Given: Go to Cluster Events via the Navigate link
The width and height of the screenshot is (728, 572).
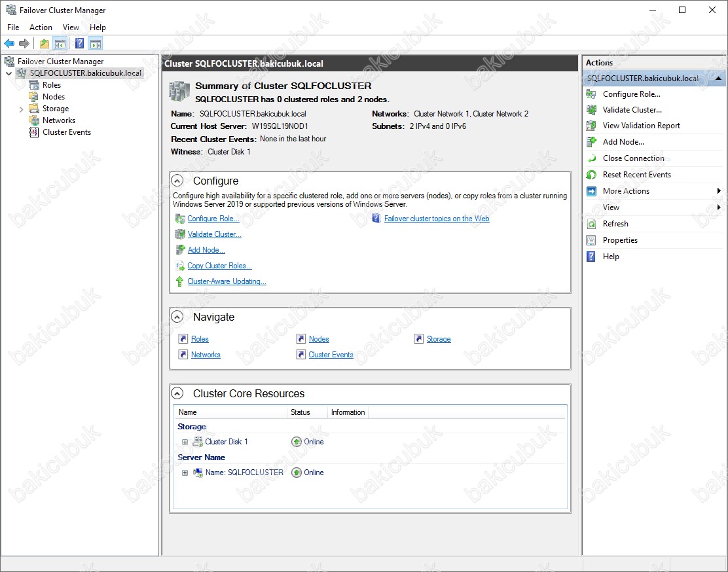Looking at the screenshot, I should (x=331, y=355).
